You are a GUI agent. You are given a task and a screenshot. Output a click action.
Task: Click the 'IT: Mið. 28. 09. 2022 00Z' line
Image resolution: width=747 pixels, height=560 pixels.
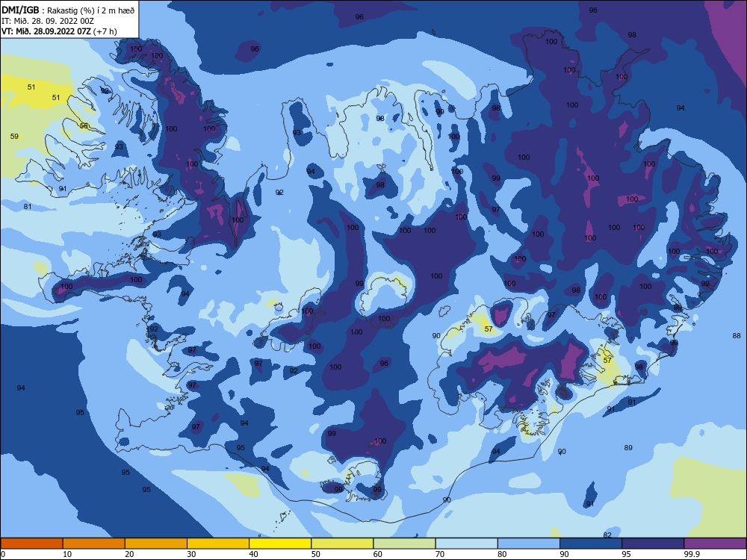pyautogui.click(x=48, y=21)
